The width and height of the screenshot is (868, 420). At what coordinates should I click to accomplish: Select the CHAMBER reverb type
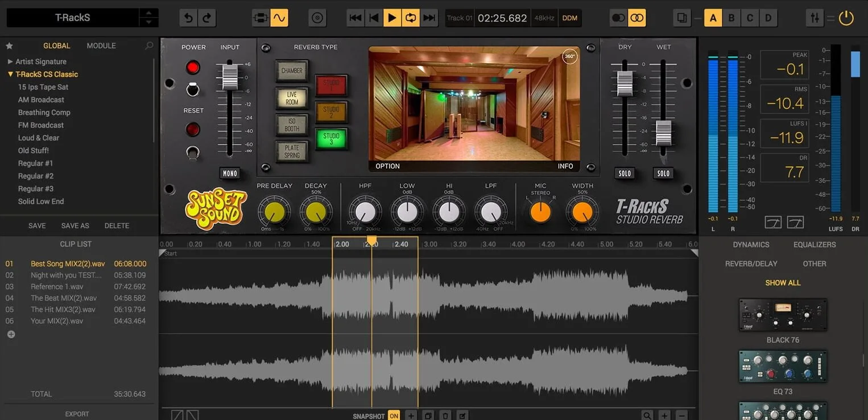(x=292, y=71)
